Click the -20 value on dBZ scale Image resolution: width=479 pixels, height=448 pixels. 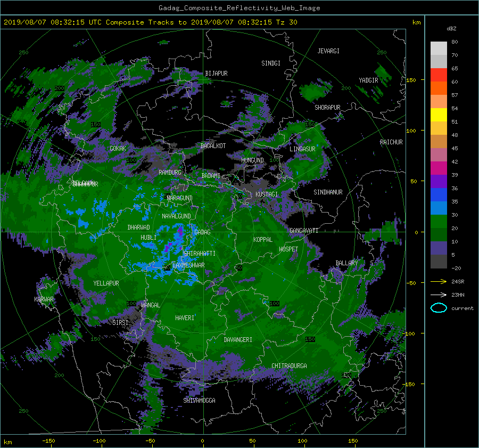point(456,268)
